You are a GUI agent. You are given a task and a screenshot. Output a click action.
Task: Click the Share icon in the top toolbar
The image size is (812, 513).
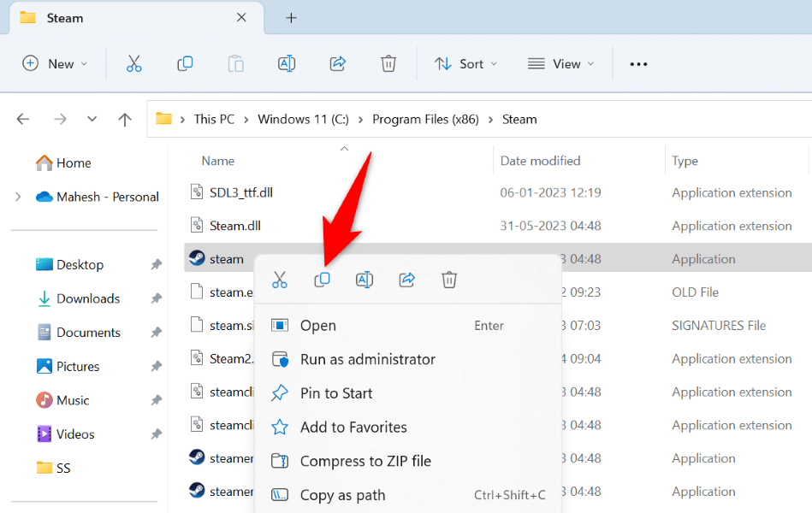point(338,63)
